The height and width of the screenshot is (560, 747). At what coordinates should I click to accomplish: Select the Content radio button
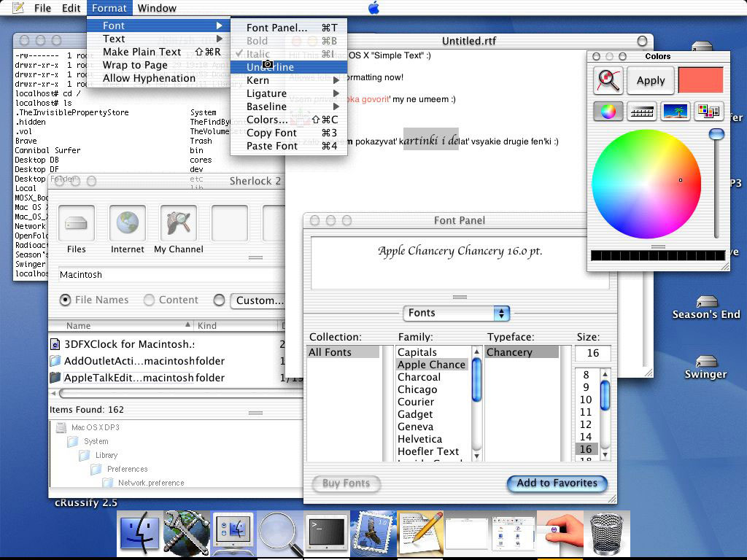pyautogui.click(x=149, y=300)
